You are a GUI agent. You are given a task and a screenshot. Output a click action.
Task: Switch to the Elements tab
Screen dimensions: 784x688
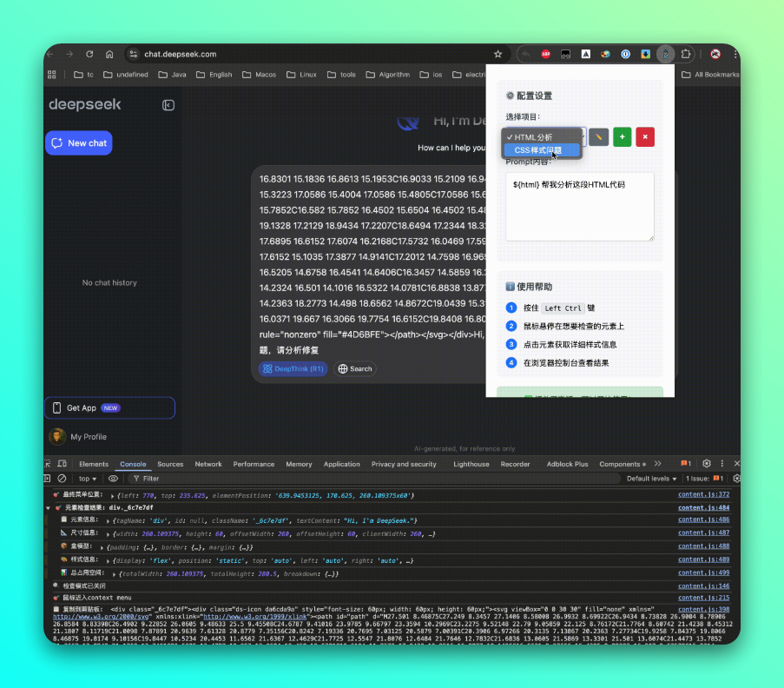pyautogui.click(x=94, y=464)
